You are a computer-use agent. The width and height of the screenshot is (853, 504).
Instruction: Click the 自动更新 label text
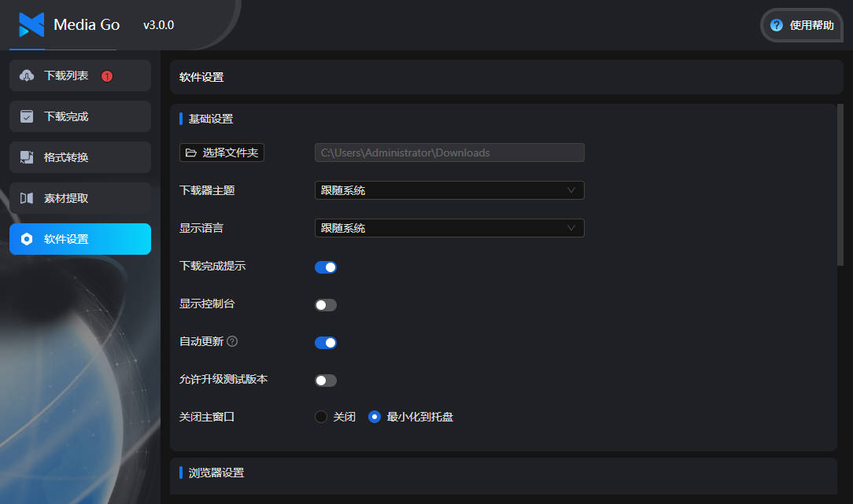pyautogui.click(x=201, y=341)
